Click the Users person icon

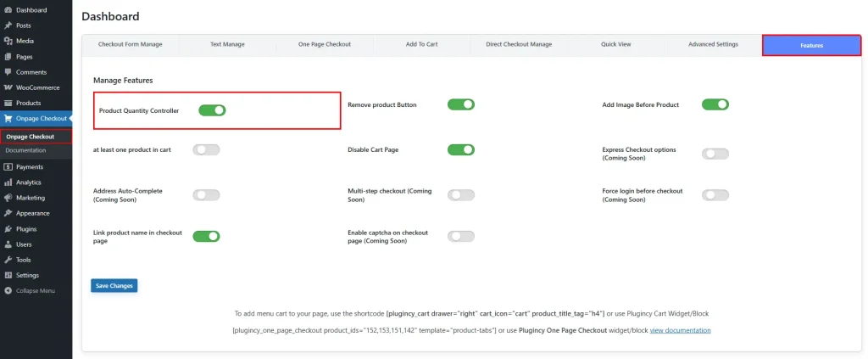[8, 244]
